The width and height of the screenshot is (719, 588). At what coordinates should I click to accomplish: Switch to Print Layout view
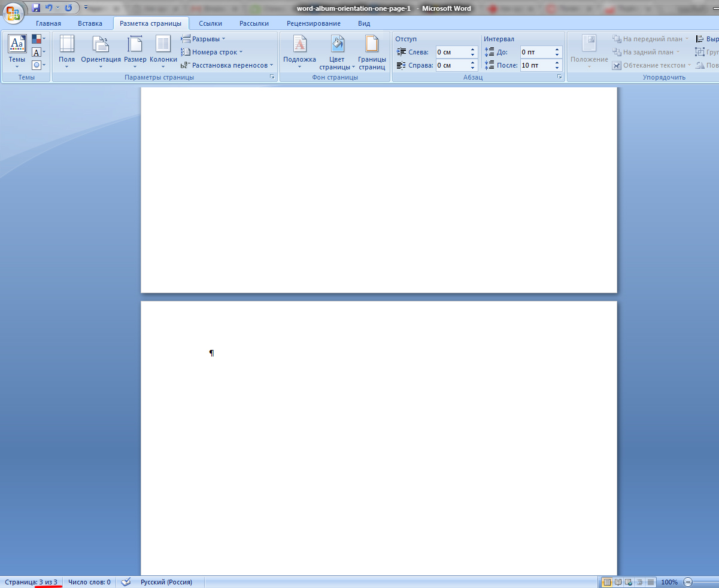pos(607,582)
